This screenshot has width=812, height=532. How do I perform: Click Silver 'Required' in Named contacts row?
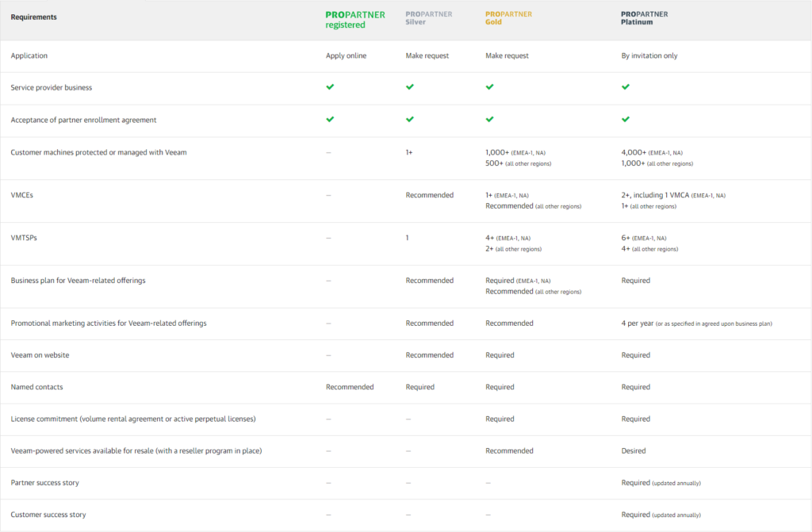click(420, 387)
